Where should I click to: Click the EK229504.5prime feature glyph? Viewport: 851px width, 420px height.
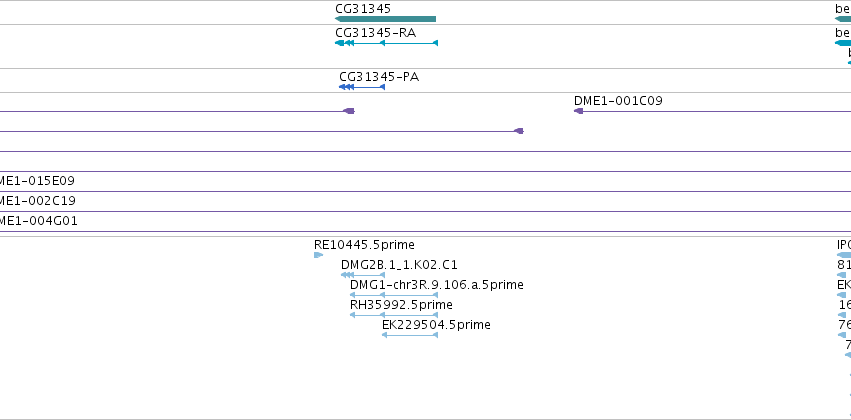[x=410, y=335]
